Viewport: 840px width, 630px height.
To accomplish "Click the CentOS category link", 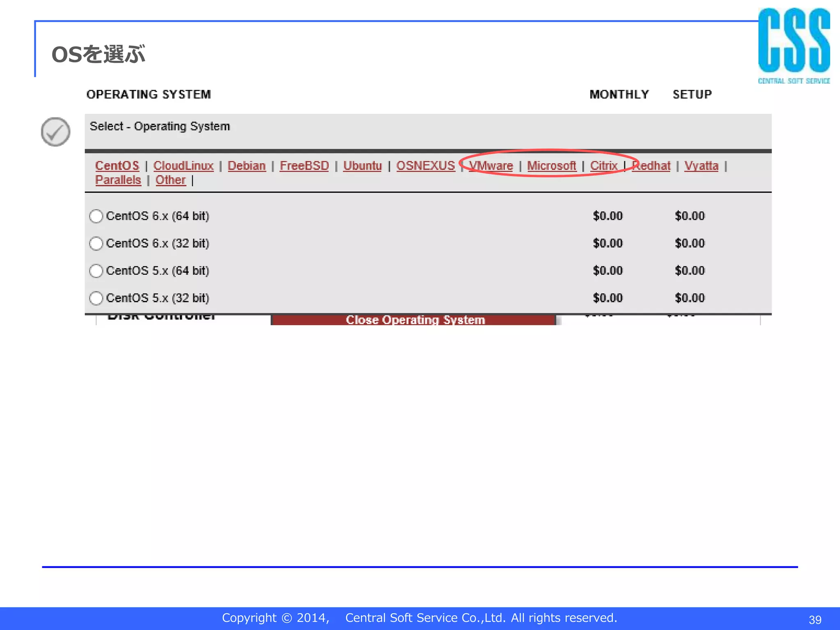I will pos(117,166).
